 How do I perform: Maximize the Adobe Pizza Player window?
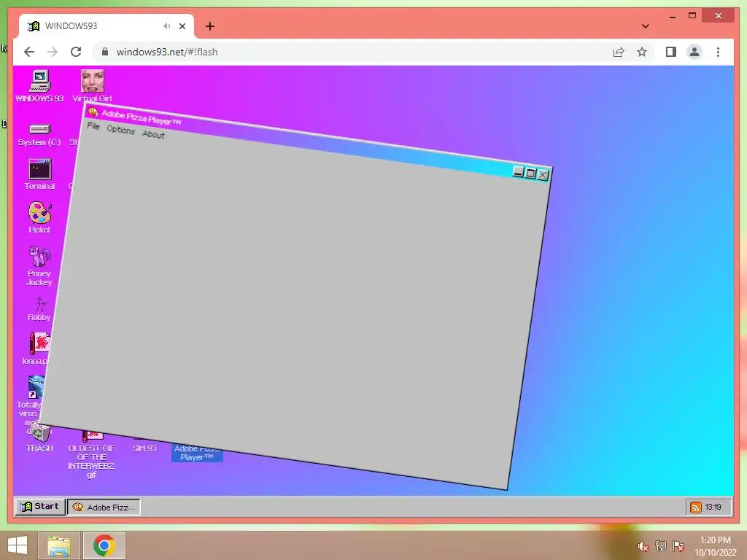(530, 174)
